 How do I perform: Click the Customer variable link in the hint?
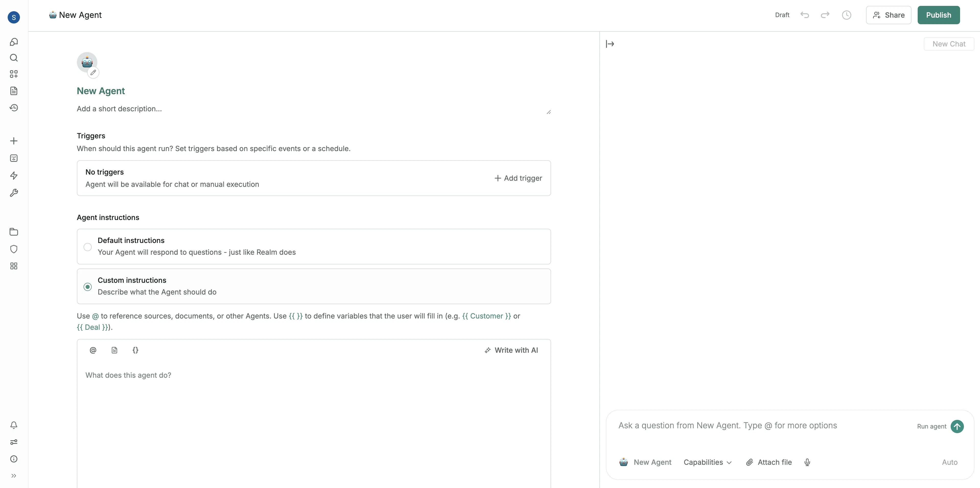487,316
